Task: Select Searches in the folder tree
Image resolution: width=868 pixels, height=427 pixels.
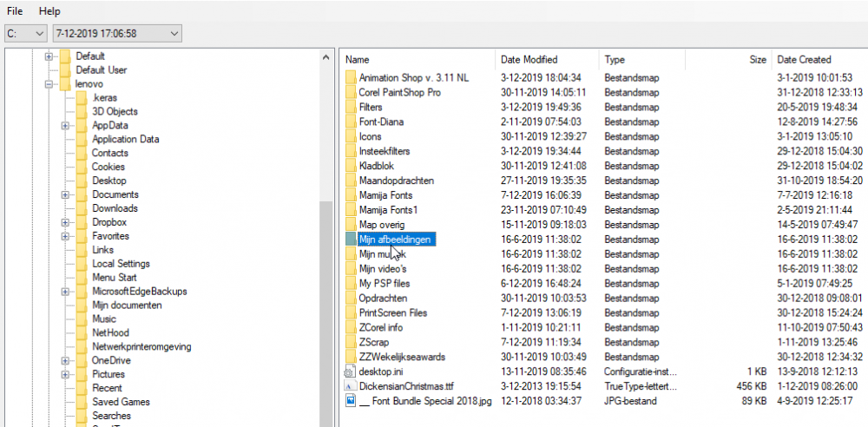Action: point(111,416)
